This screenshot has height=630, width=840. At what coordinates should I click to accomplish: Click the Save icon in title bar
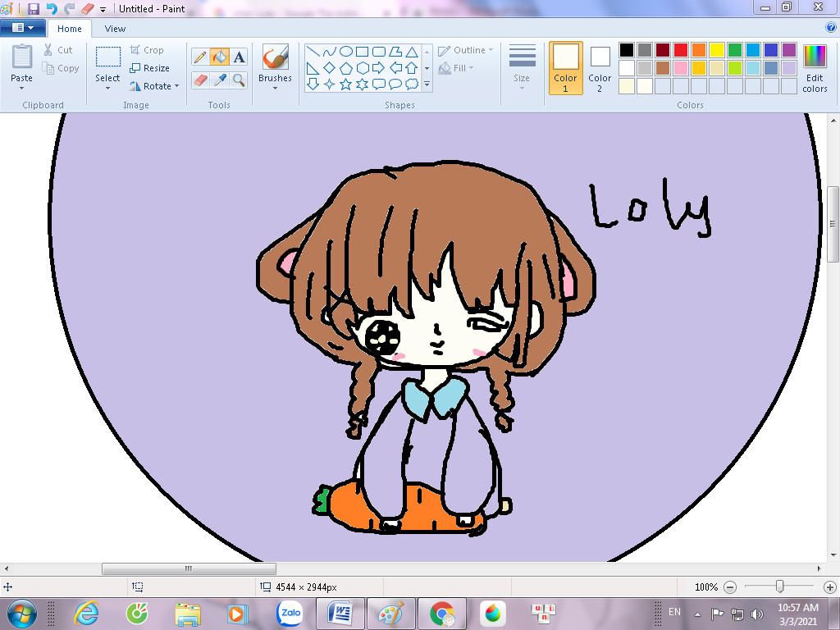(33, 8)
